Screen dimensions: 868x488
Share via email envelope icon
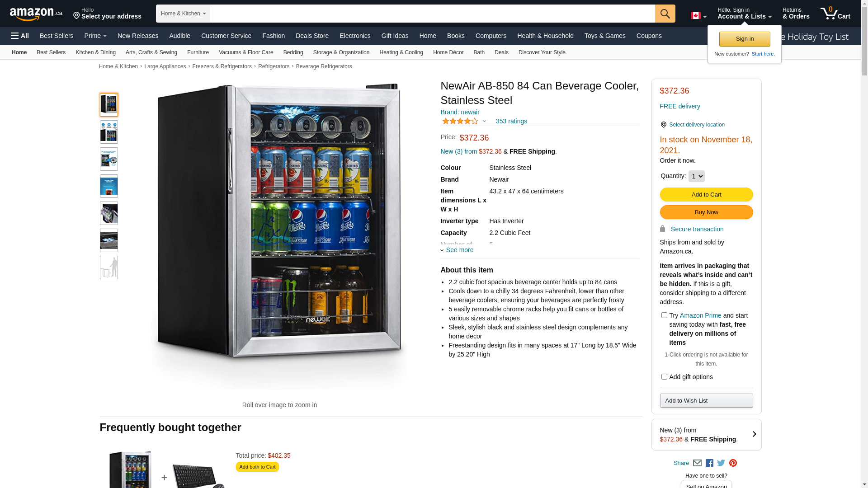697,463
